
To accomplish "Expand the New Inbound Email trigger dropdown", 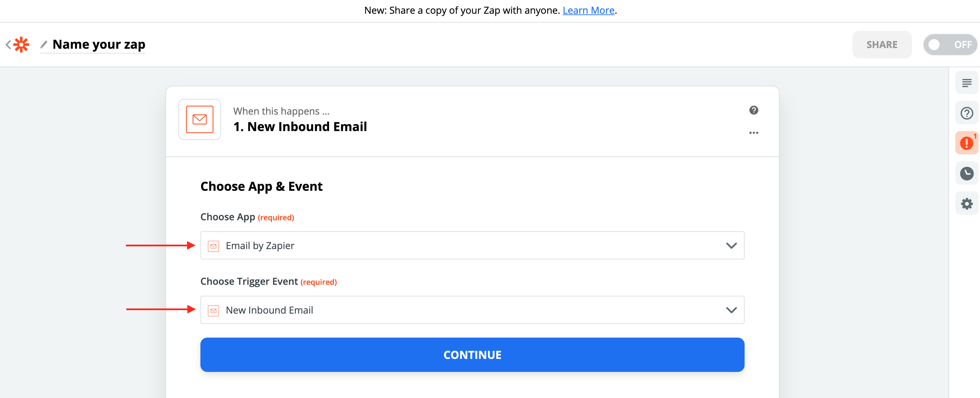I will click(x=472, y=310).
